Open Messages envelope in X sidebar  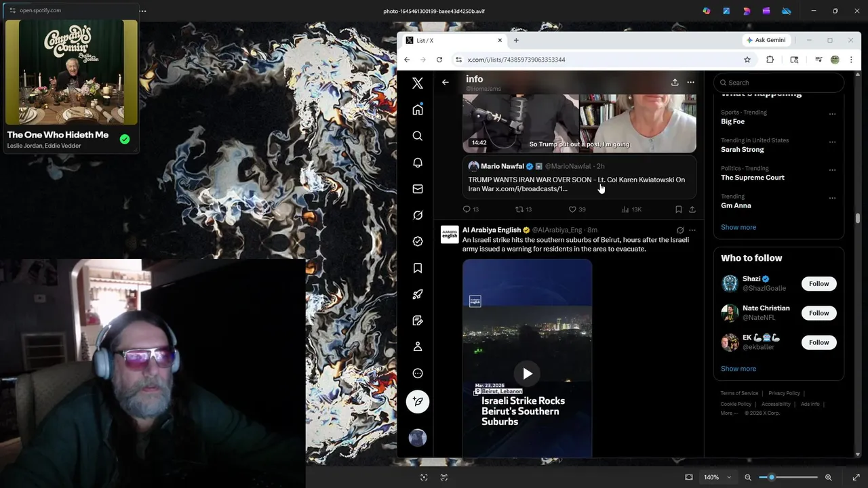click(418, 189)
